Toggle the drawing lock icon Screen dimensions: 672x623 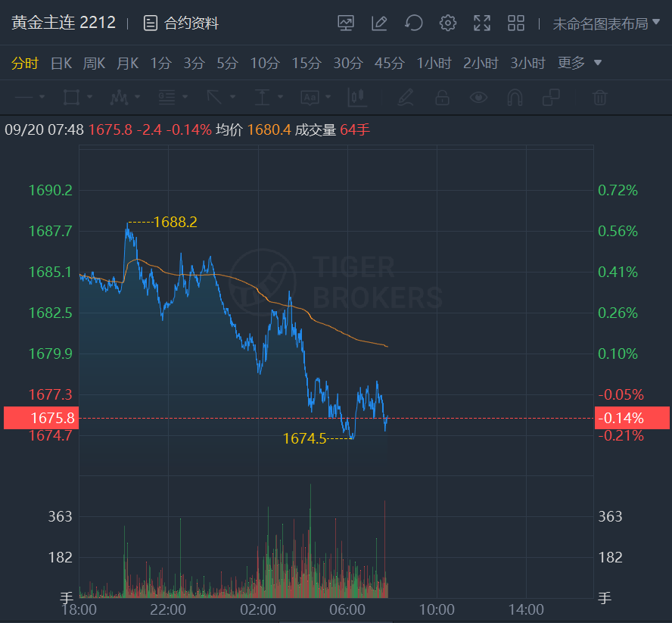(x=442, y=98)
